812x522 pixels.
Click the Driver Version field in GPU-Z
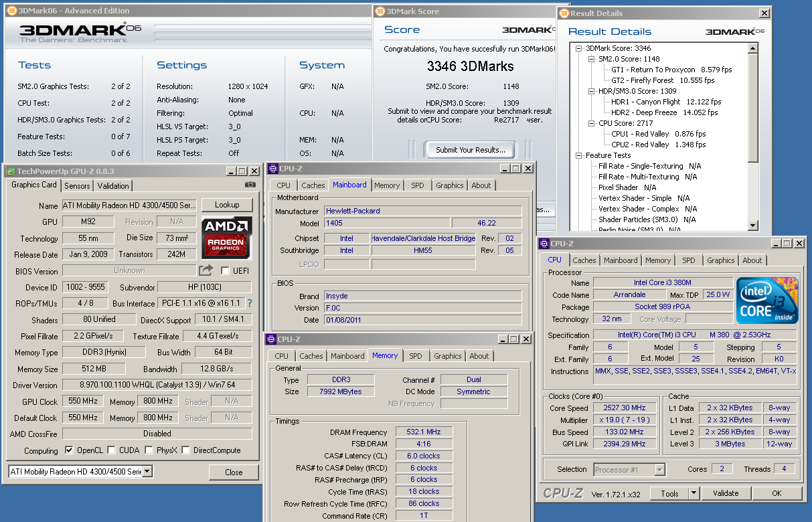[157, 385]
